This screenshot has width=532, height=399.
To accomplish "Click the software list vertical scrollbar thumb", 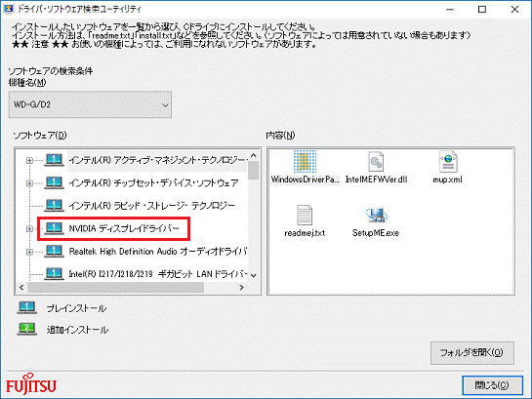I will pos(254,170).
